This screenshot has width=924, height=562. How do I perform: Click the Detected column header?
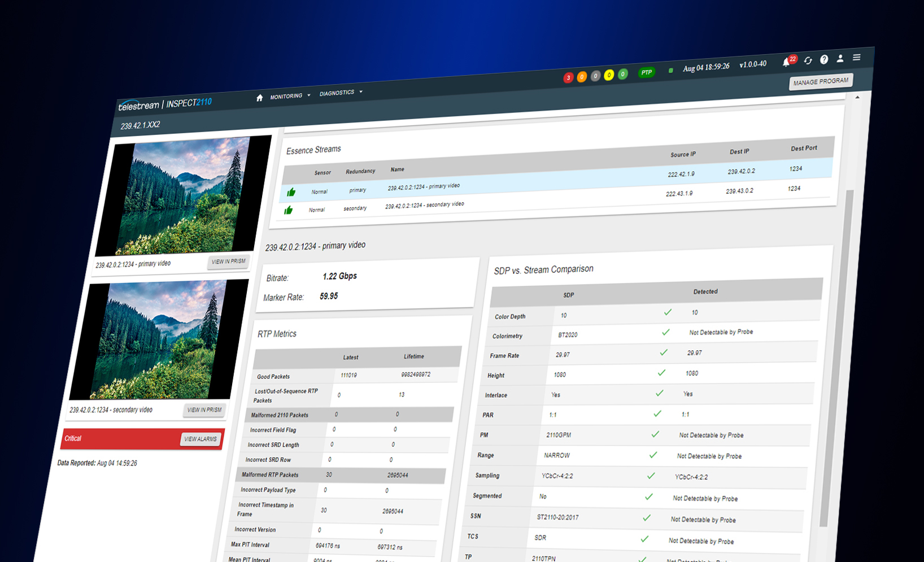705,292
